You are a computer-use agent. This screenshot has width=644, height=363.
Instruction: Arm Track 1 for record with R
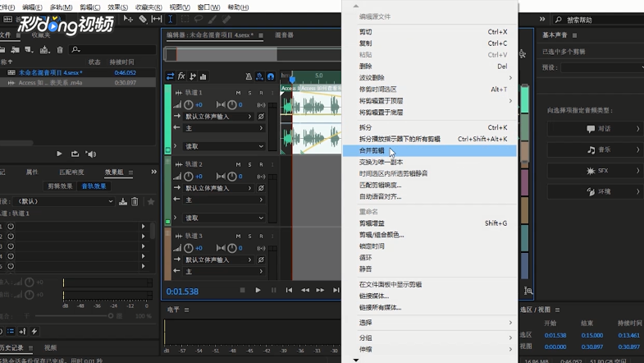[261, 93]
